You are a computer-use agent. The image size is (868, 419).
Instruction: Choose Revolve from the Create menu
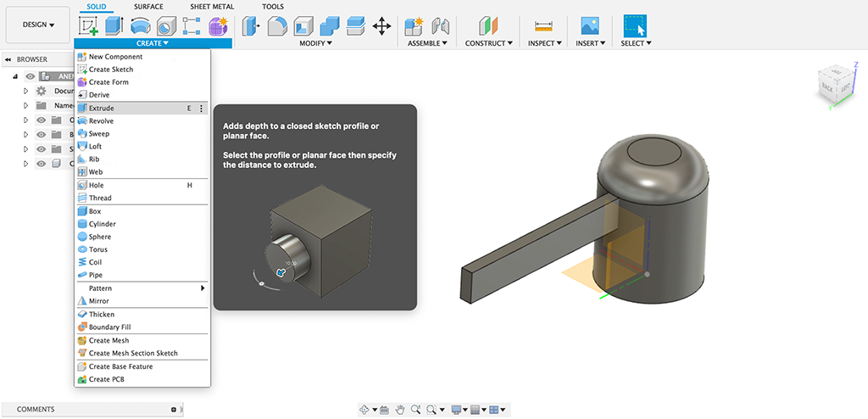click(142, 121)
